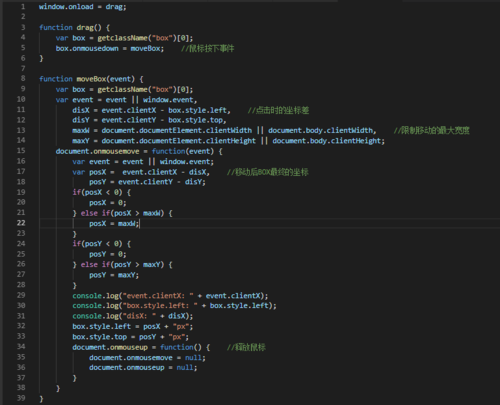Click 'posY = maxY;' assignment
500x405 pixels.
pyautogui.click(x=114, y=275)
